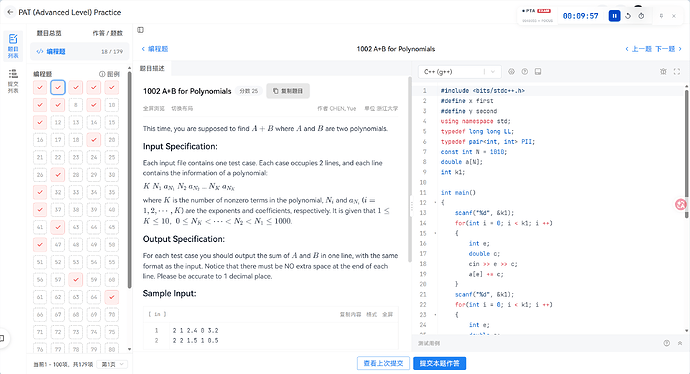Select the 题目描述 tab
The height and width of the screenshot is (374, 690).
(152, 68)
